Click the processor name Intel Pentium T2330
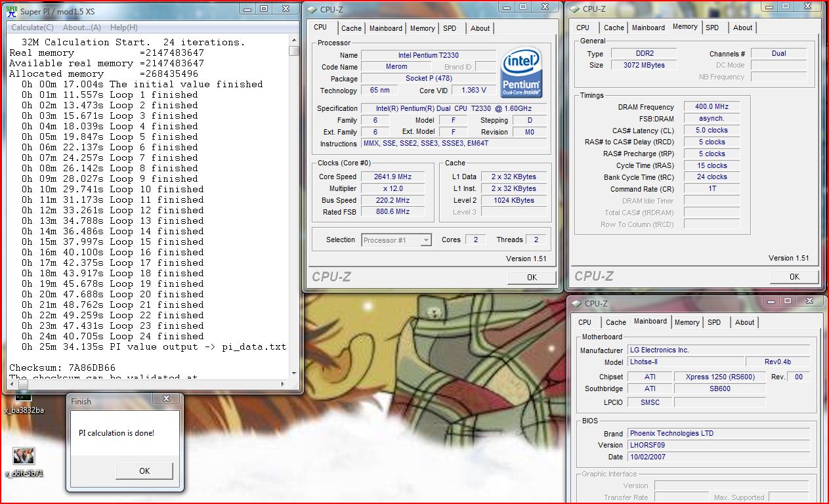829x504 pixels. pyautogui.click(x=429, y=55)
